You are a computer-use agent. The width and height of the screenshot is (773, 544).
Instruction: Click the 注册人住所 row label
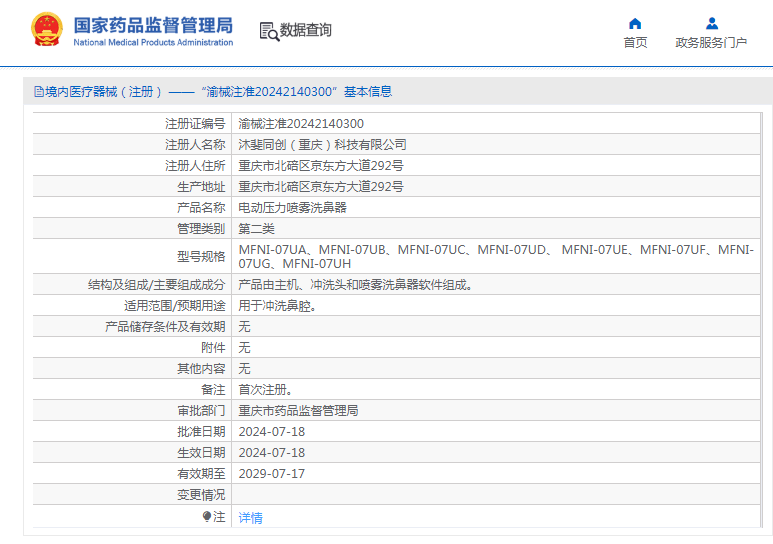pos(195,166)
